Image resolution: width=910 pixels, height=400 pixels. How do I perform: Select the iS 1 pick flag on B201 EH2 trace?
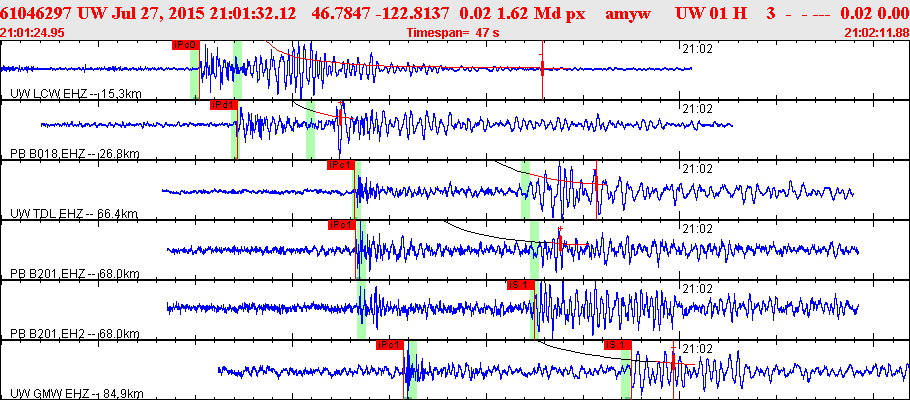[520, 285]
